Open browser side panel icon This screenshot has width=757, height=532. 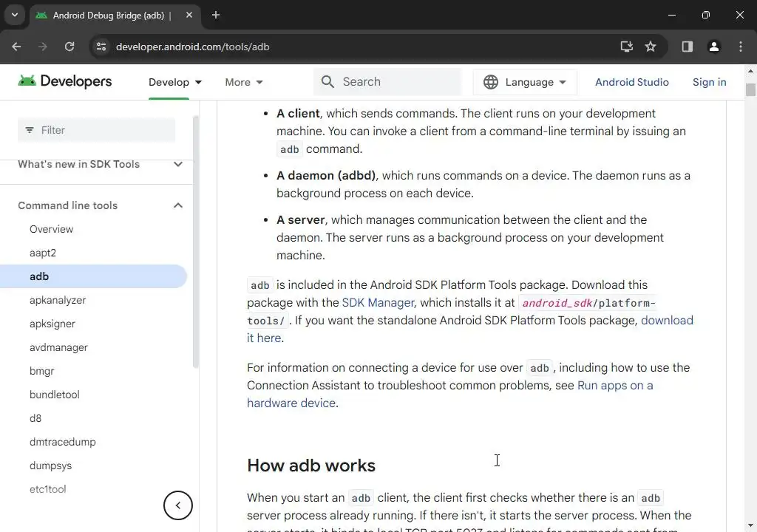tap(687, 47)
